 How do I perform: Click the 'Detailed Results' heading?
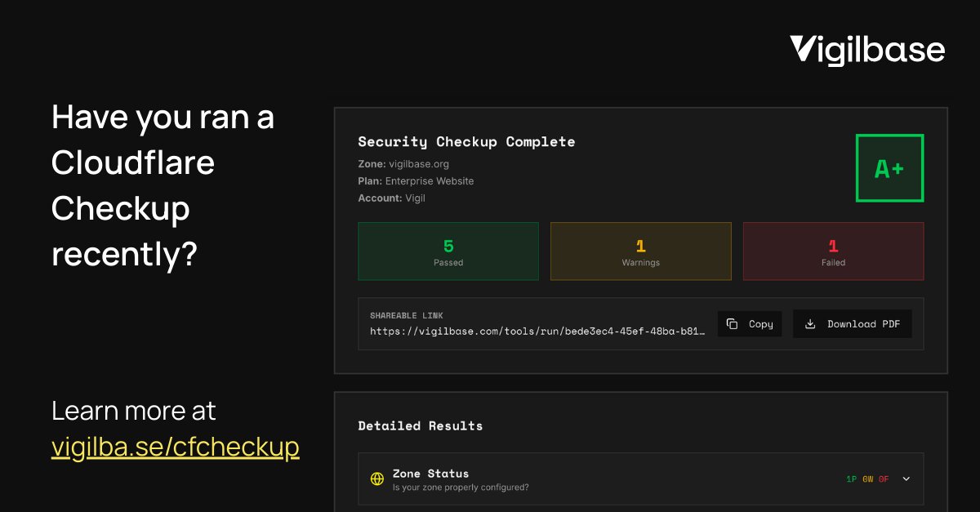(x=421, y=426)
